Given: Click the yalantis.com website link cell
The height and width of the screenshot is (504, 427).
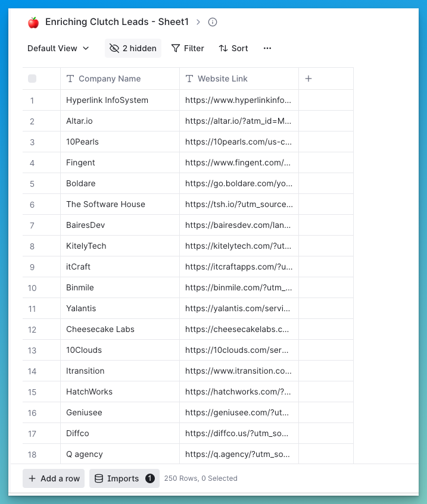Looking at the screenshot, I should click(x=239, y=309).
